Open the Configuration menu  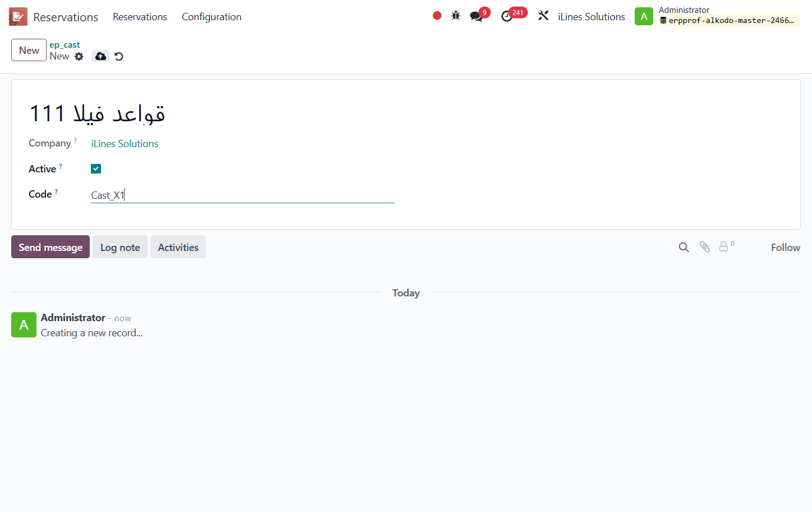pyautogui.click(x=212, y=17)
